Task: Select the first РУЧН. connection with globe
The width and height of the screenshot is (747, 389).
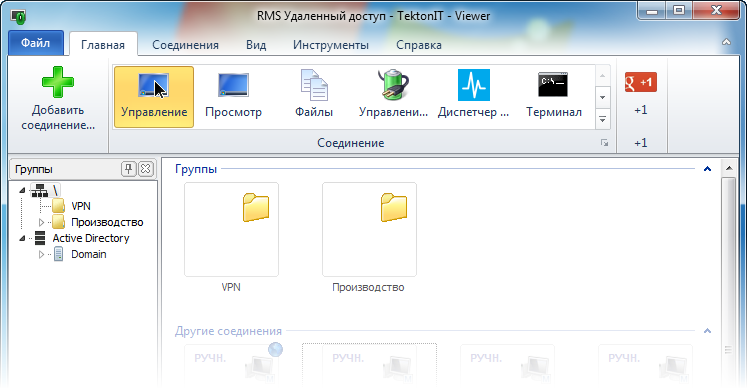Action: [x=233, y=364]
